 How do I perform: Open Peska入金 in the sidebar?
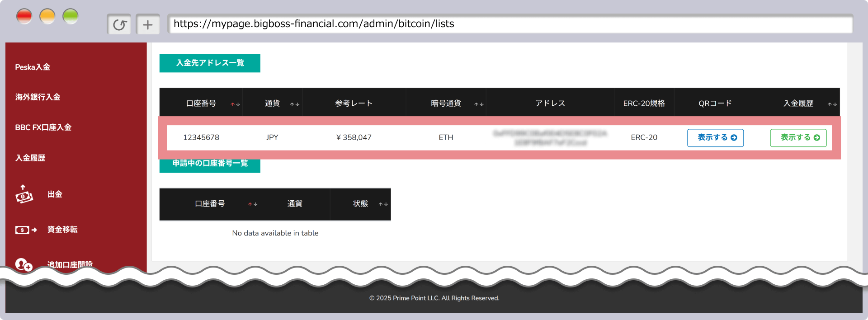pos(33,67)
